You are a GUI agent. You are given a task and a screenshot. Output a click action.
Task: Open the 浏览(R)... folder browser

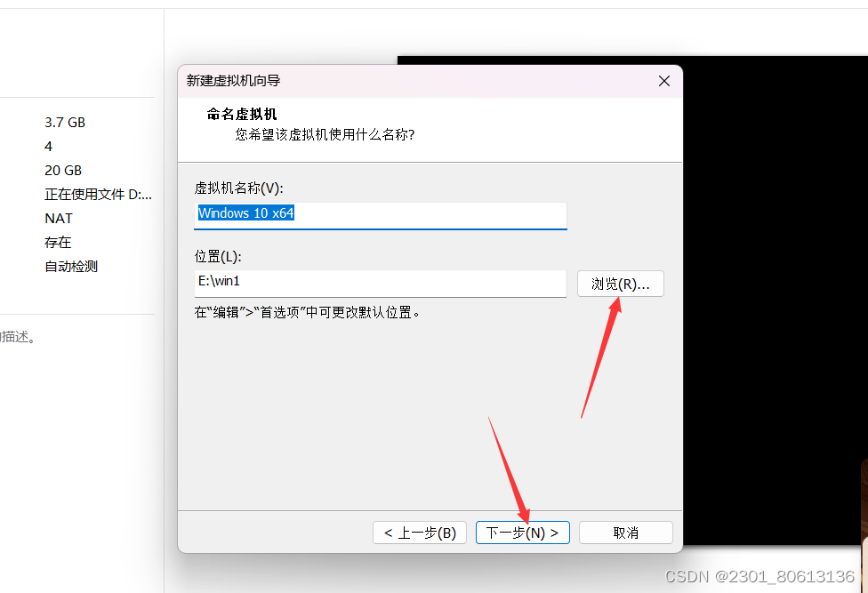tap(621, 284)
